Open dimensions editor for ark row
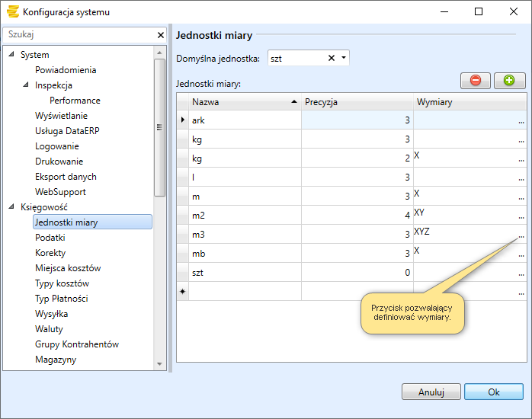Screen dimensions: 532x419 click(x=521, y=121)
